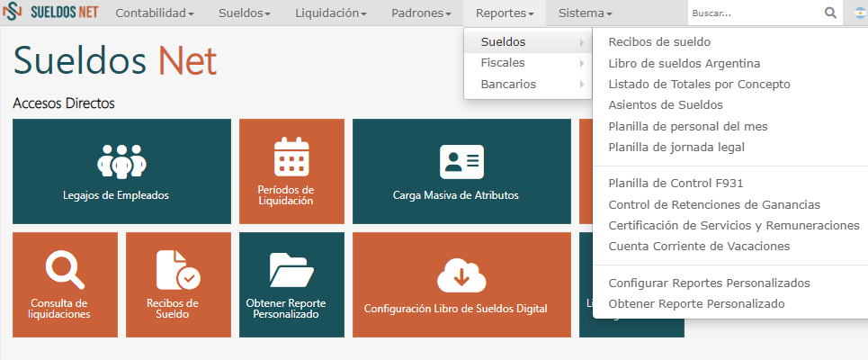Click the Legajos de Empleados tile label
This screenshot has height=360, width=868.
point(116,195)
